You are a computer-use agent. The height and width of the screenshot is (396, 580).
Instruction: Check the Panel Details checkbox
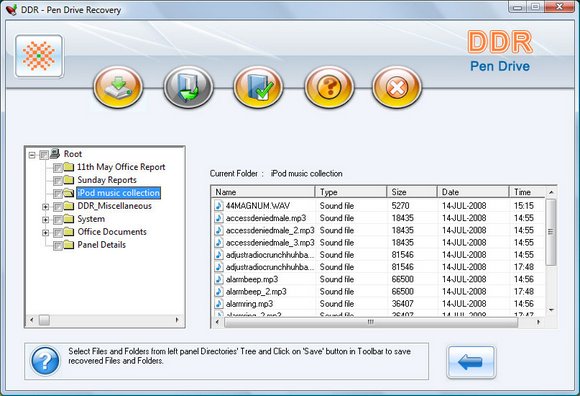(57, 246)
